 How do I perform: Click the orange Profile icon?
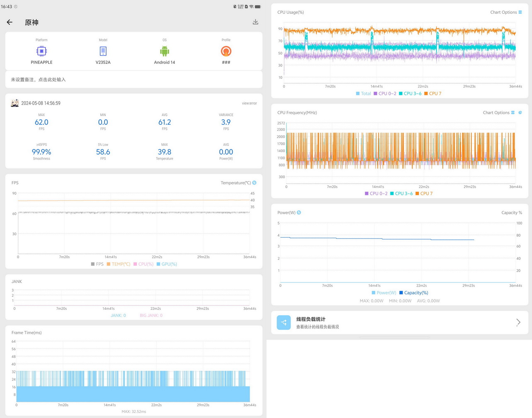tap(226, 51)
